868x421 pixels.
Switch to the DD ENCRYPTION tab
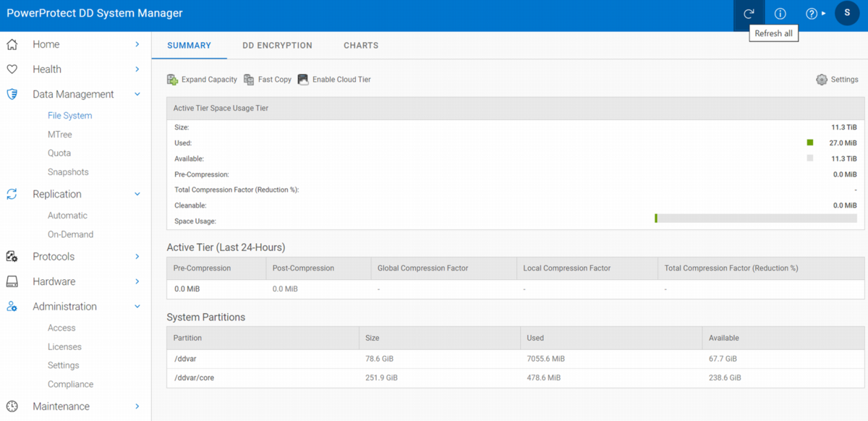coord(277,45)
